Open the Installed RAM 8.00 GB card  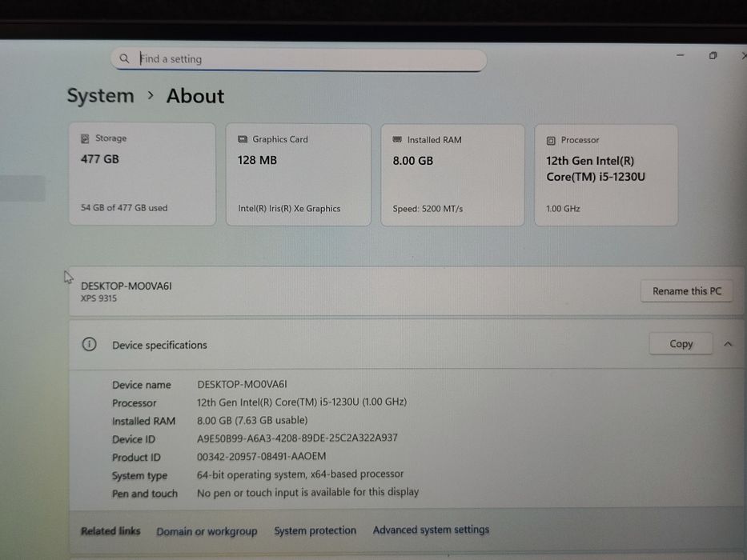452,175
